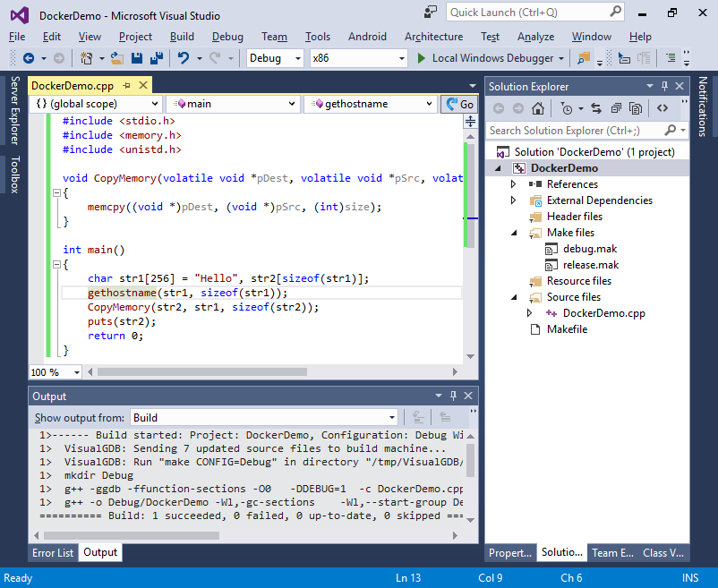
Task: Expand the External Dependencies node
Action: click(513, 200)
